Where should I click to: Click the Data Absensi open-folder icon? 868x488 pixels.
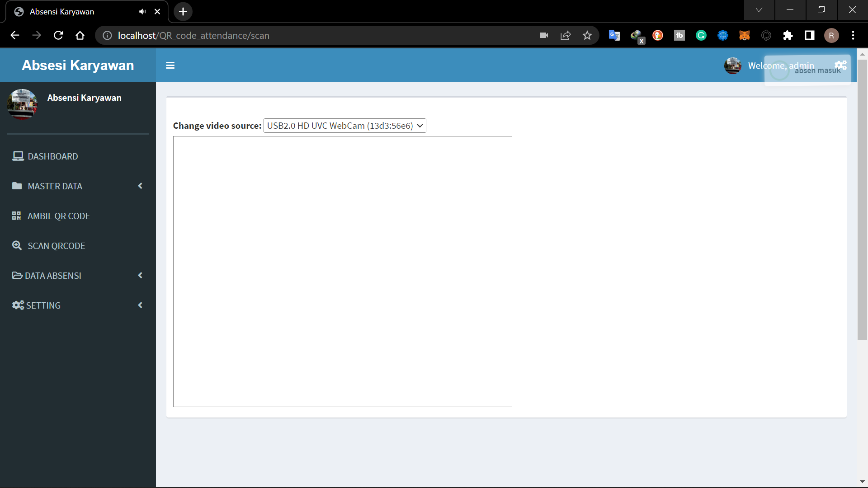pyautogui.click(x=17, y=275)
